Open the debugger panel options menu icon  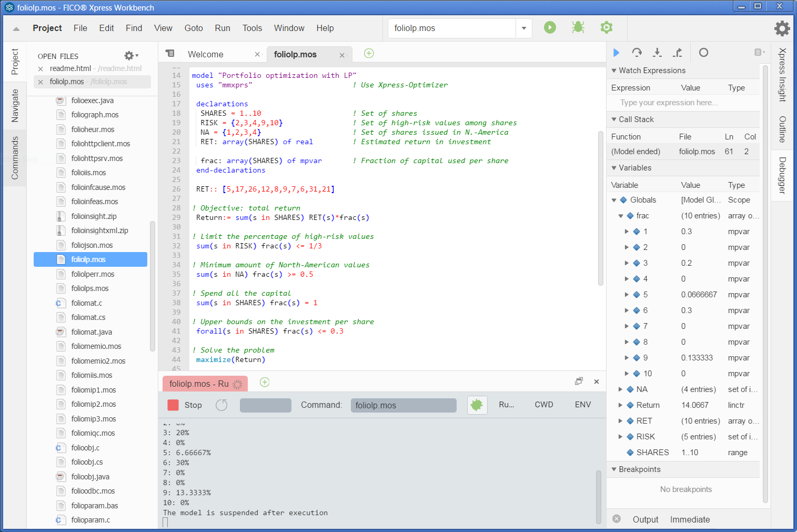tap(759, 52)
